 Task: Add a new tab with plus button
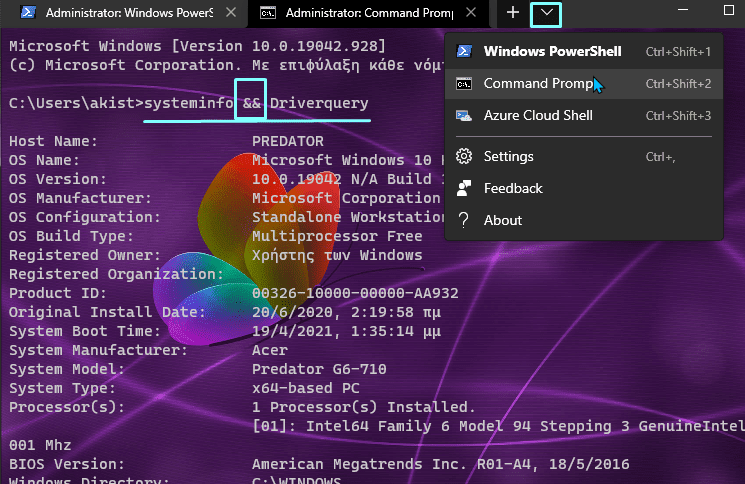(x=513, y=12)
